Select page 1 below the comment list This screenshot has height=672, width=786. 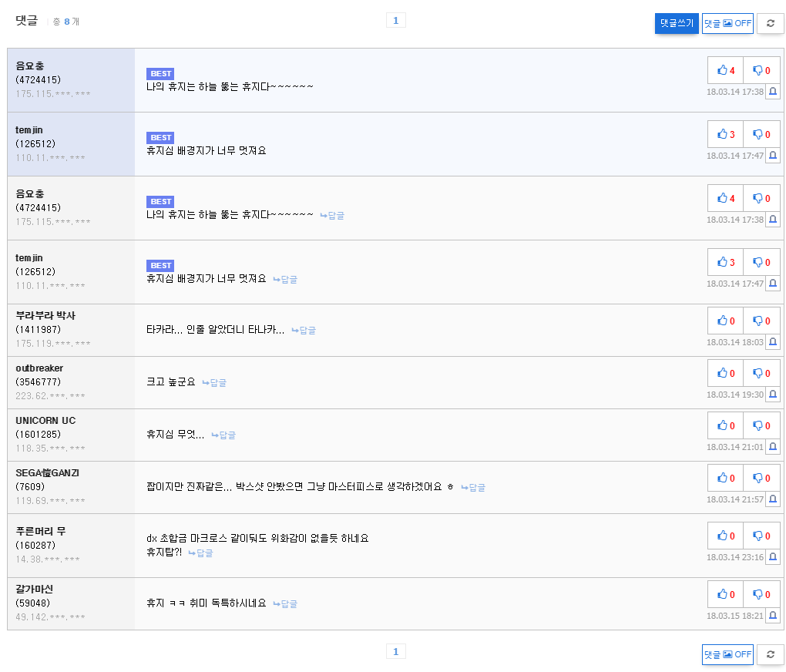pyautogui.click(x=395, y=652)
